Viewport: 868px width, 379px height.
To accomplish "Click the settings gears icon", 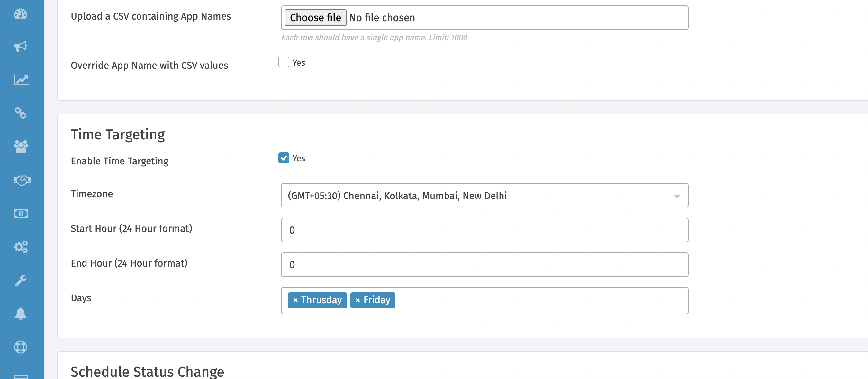I will click(21, 247).
